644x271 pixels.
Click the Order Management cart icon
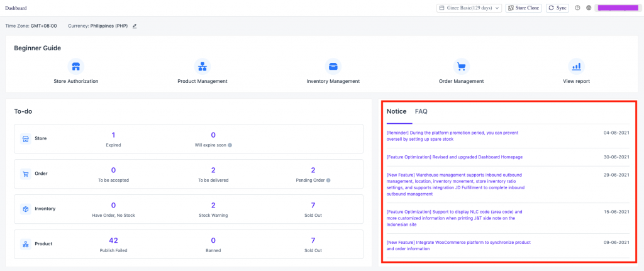(461, 67)
